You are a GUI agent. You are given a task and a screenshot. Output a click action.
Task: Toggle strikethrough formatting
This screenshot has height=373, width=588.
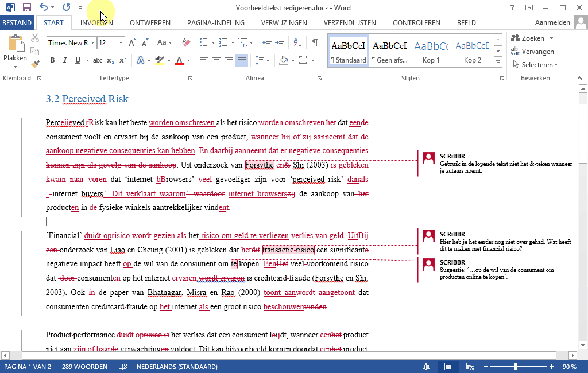[x=98, y=60]
